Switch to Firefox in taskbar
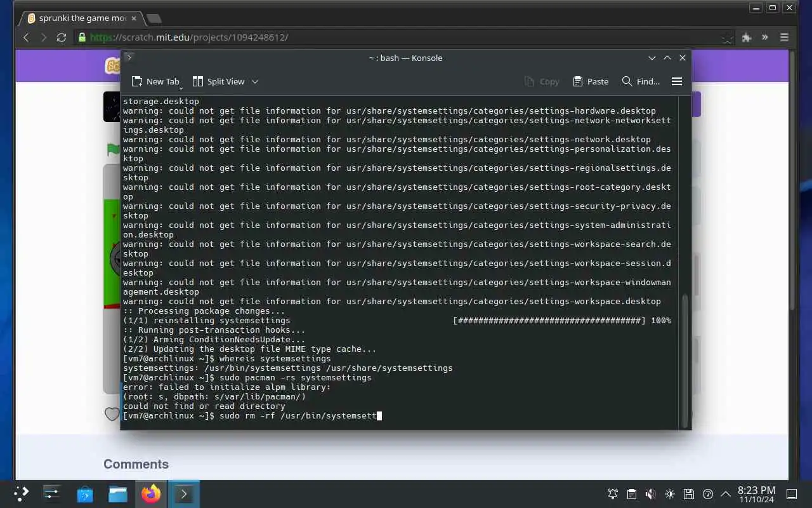 pos(151,493)
